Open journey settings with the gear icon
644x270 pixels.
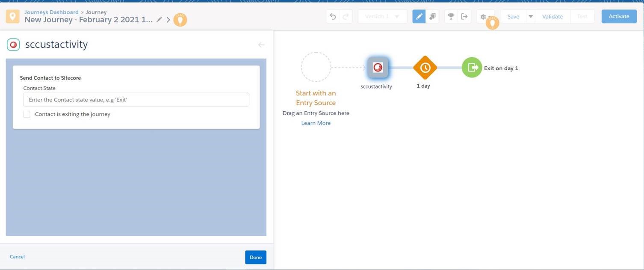pos(482,17)
